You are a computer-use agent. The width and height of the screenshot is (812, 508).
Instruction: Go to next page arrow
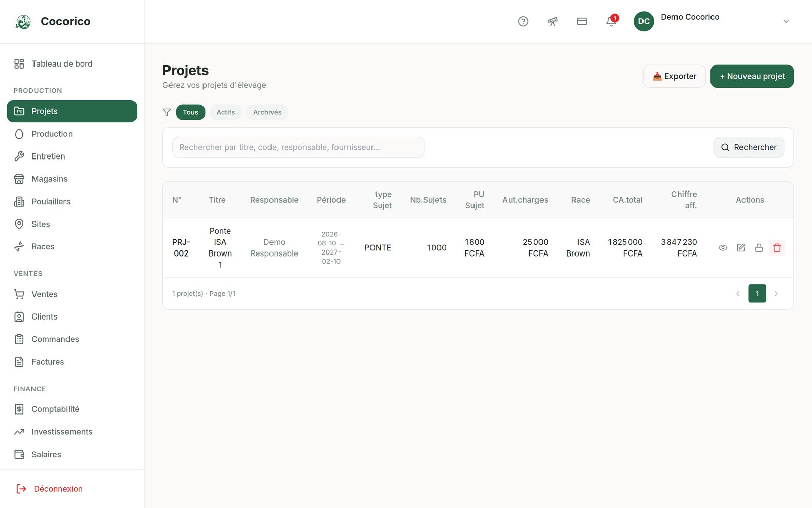[776, 294]
